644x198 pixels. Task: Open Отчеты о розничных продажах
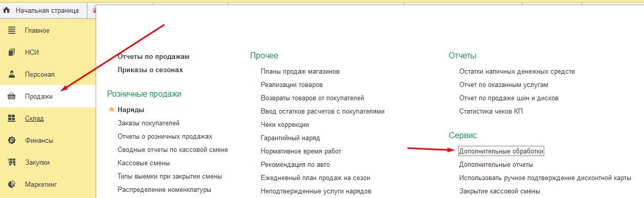point(165,136)
